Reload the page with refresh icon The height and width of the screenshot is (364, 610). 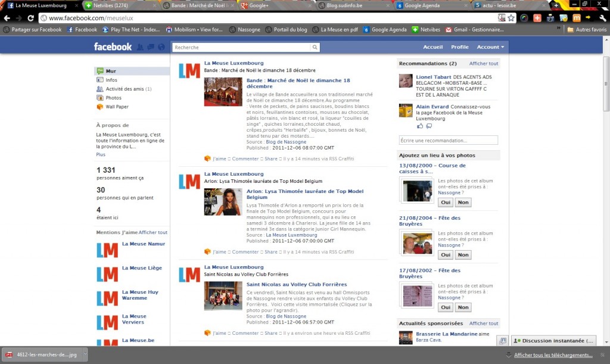(x=32, y=18)
